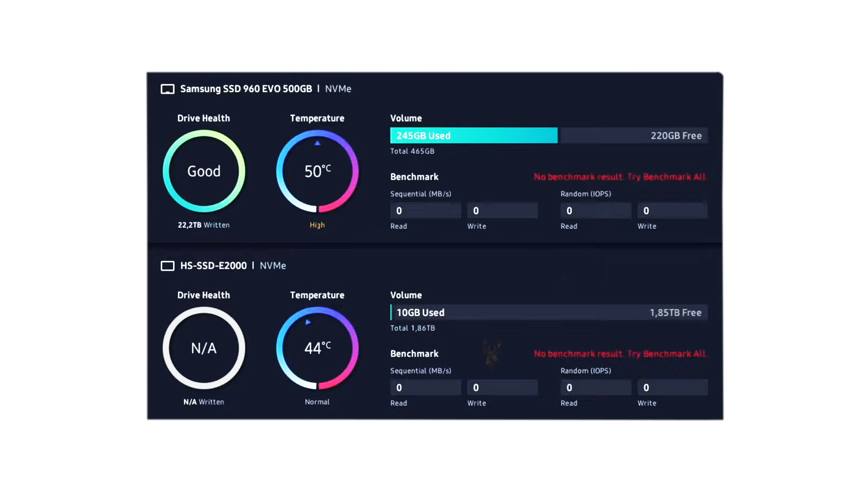The image size is (868, 488).
Task: Click the 50°C temperature gauge
Action: [317, 171]
